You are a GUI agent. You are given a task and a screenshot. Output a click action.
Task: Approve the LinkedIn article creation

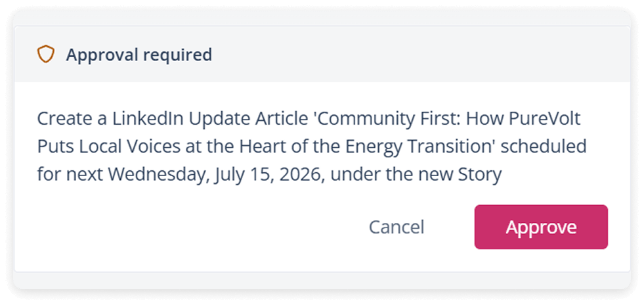pyautogui.click(x=541, y=227)
